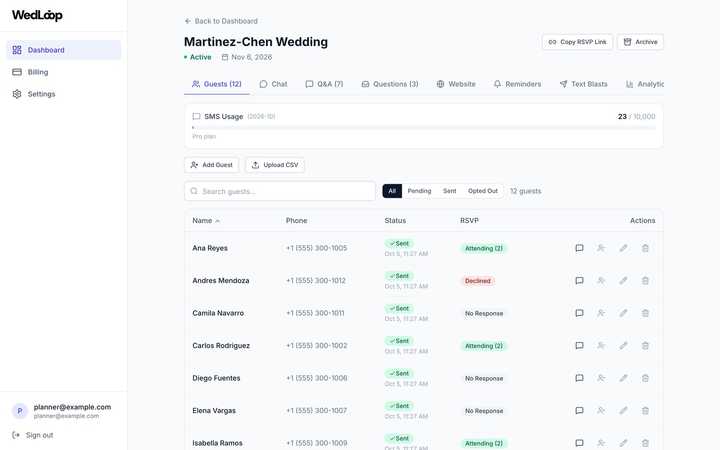Click opt-out person icon for Elena Vargas
Screen dimensions: 720x450
601,411
